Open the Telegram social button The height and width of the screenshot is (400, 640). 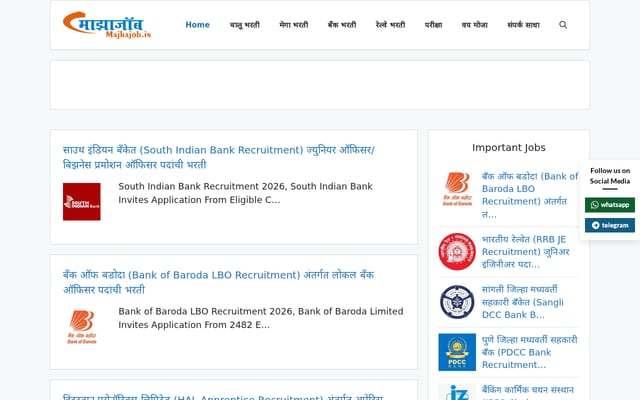(610, 225)
